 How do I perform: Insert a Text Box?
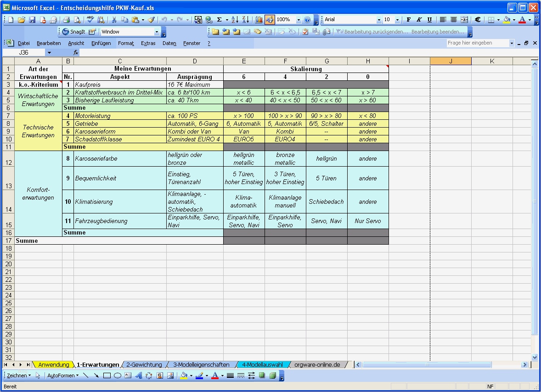click(x=128, y=375)
